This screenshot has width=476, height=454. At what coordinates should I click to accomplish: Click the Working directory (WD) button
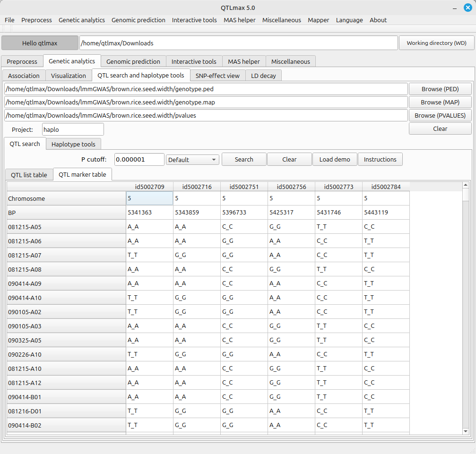coord(436,43)
